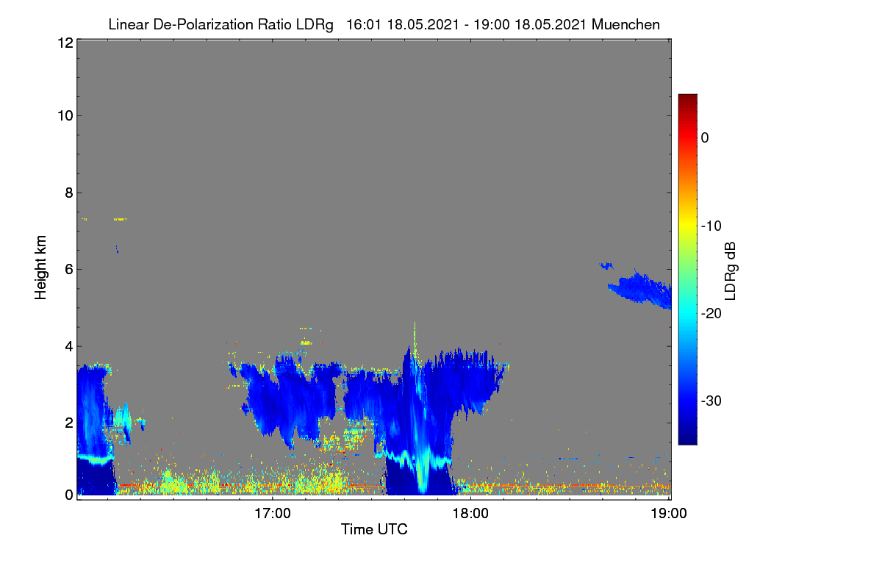Image resolution: width=882 pixels, height=588 pixels.
Task: Click the 'Time UTC' axis label
Action: [x=374, y=528]
